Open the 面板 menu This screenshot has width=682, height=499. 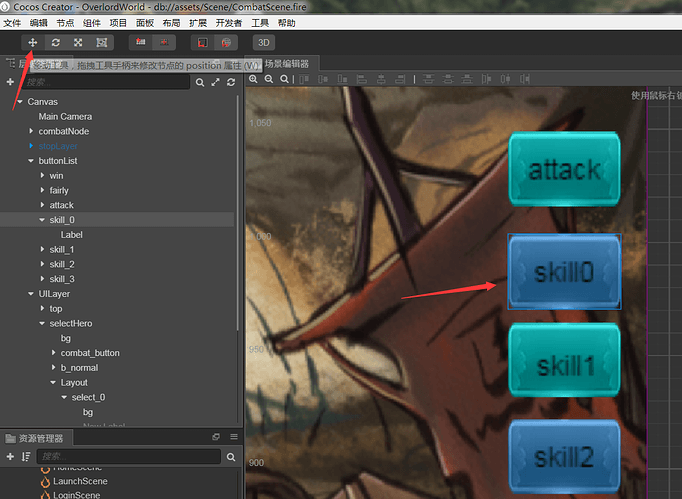point(145,23)
